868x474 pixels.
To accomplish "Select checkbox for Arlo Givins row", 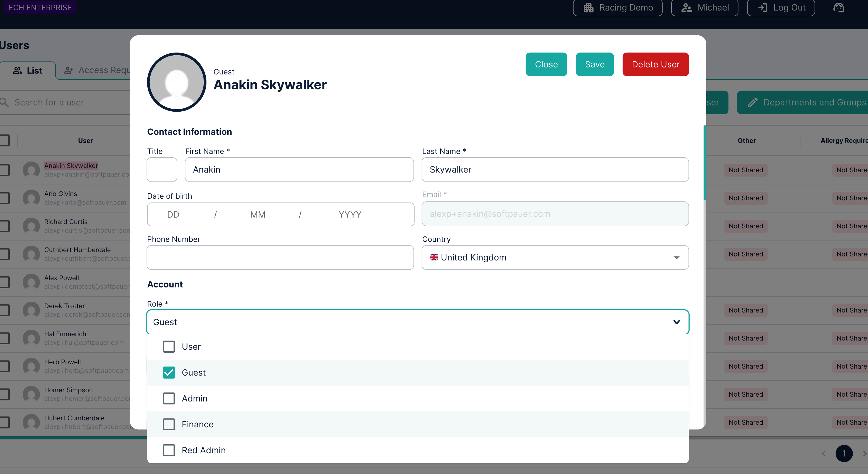I will (4, 198).
